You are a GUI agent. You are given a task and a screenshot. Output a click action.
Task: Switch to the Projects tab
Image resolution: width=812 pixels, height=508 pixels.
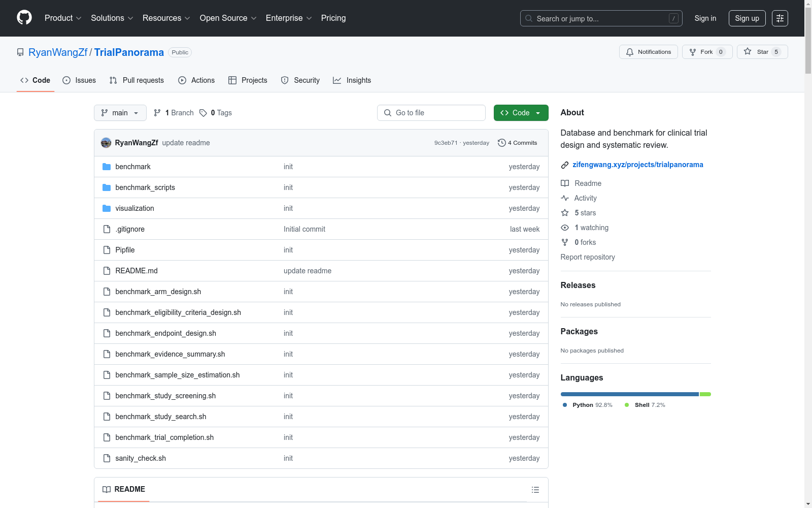(x=248, y=80)
